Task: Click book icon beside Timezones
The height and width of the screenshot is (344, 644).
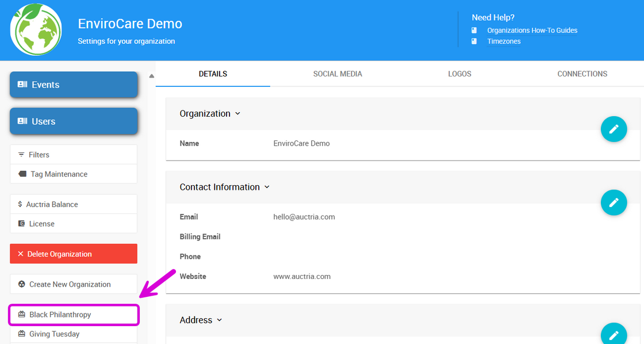Action: (x=474, y=41)
